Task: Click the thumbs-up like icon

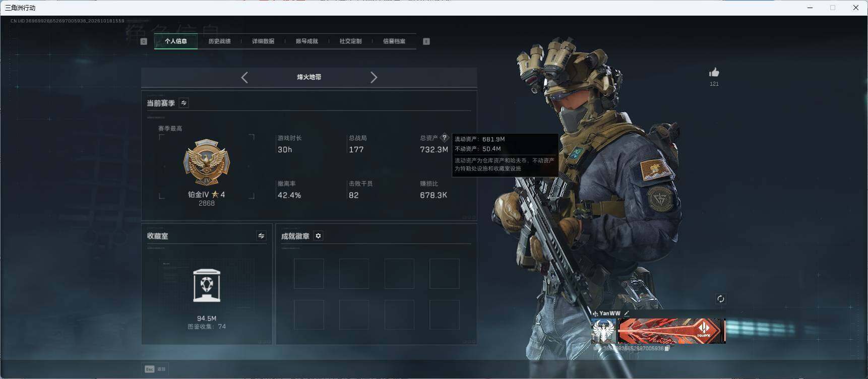Action: (714, 73)
